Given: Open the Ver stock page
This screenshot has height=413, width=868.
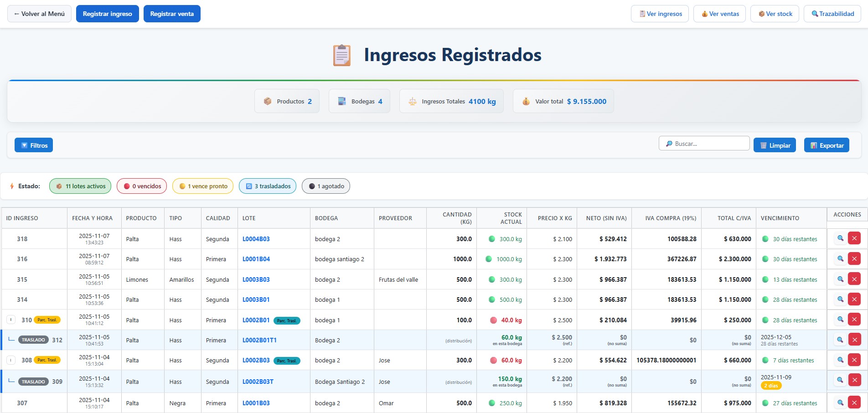Looking at the screenshot, I should click(x=775, y=14).
